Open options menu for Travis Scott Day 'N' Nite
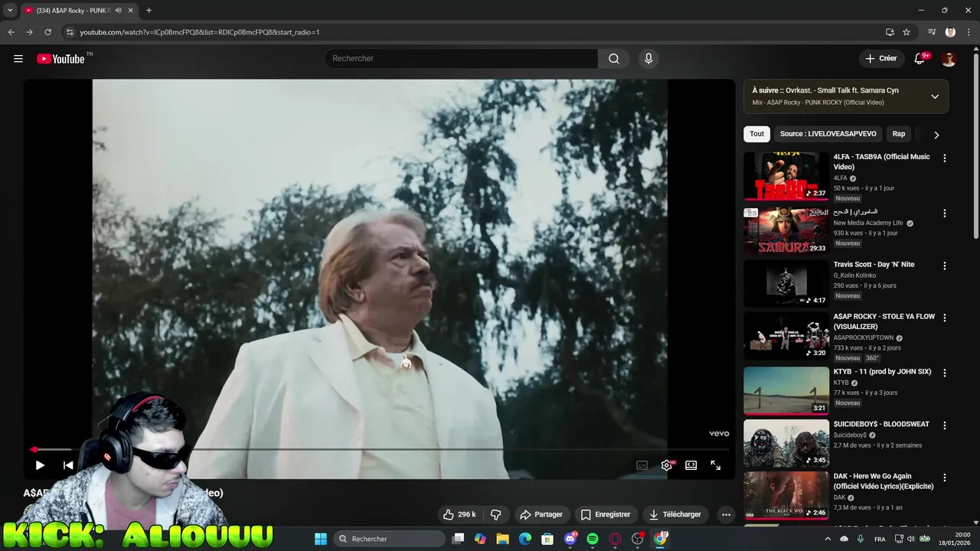Image resolution: width=980 pixels, height=551 pixels. [x=944, y=266]
